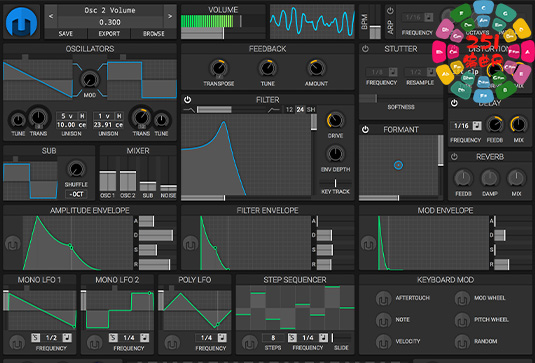Select the 24 dB filter slope
This screenshot has width=535, height=363.
(x=300, y=110)
